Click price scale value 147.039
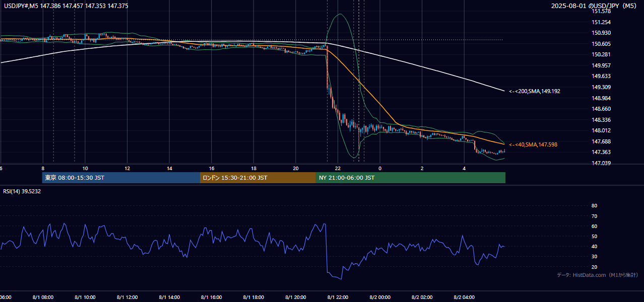The width and height of the screenshot is (644, 302). tap(601, 163)
